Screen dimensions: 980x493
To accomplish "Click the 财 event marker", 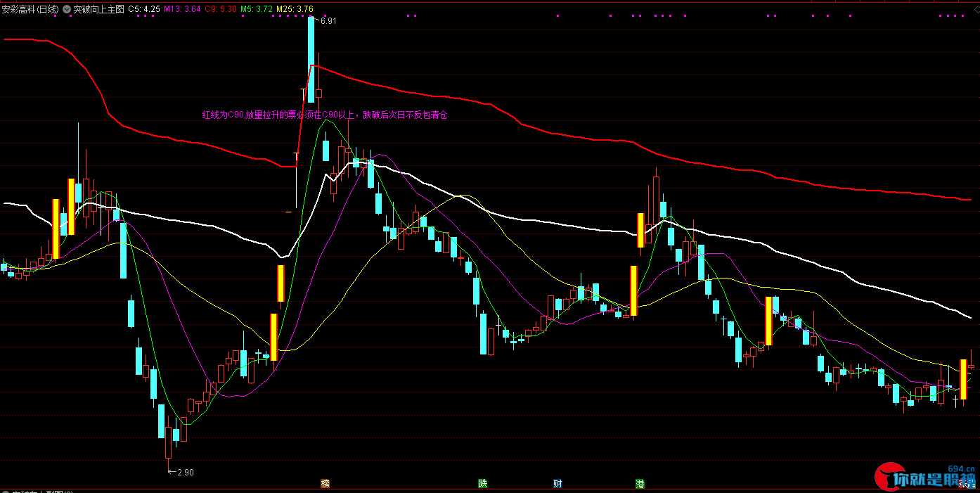I will (557, 484).
